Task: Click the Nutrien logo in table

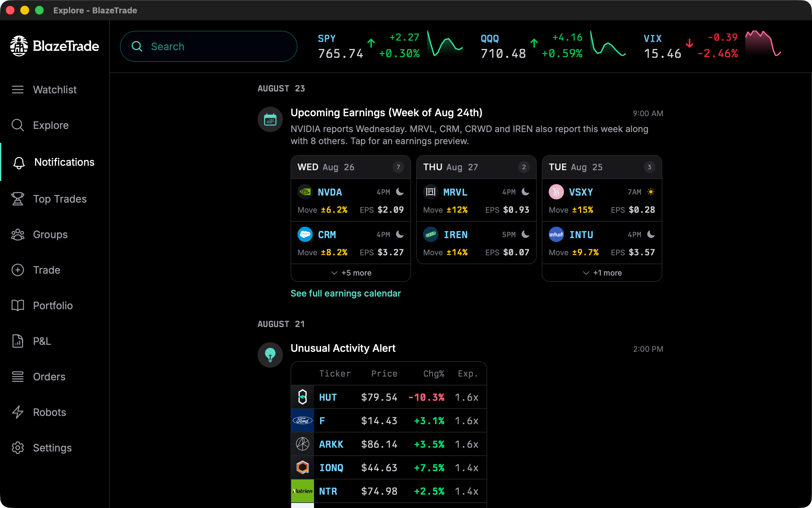Action: pos(303,491)
